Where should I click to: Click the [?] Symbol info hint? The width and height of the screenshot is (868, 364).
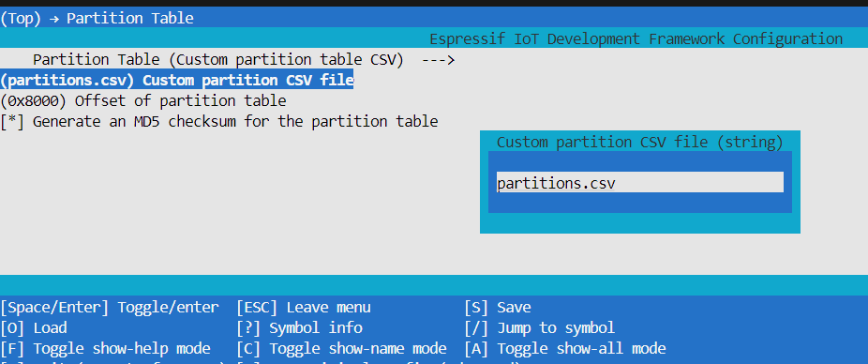point(299,328)
